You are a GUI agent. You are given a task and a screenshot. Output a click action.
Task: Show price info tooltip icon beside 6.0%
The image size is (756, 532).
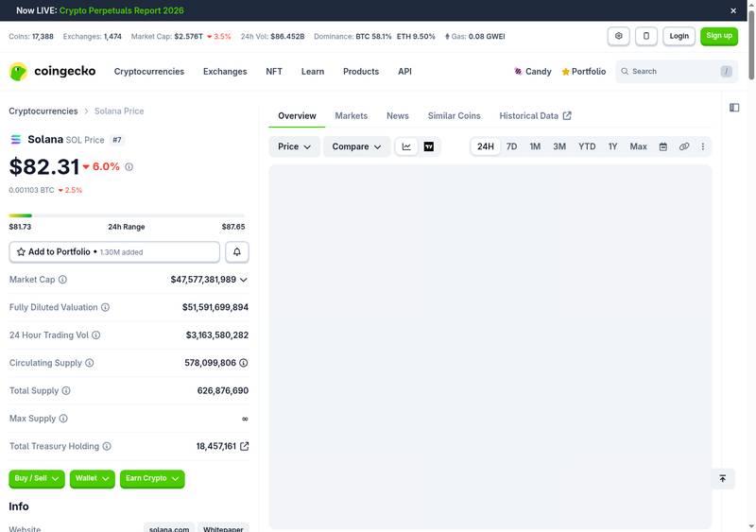129,167
